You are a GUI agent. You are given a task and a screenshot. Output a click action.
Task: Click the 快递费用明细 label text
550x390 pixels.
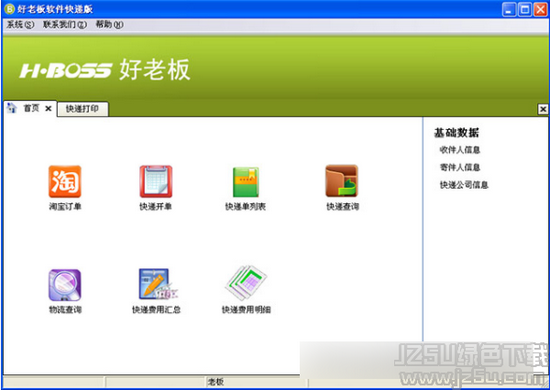point(246,309)
